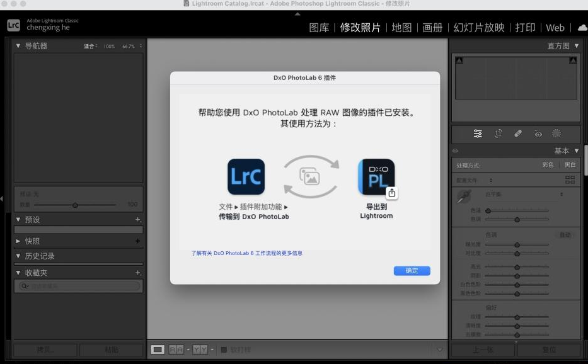Viewport: 588px width, 364px height.
Task: Click the preset amount slider handle
Action: click(76, 205)
